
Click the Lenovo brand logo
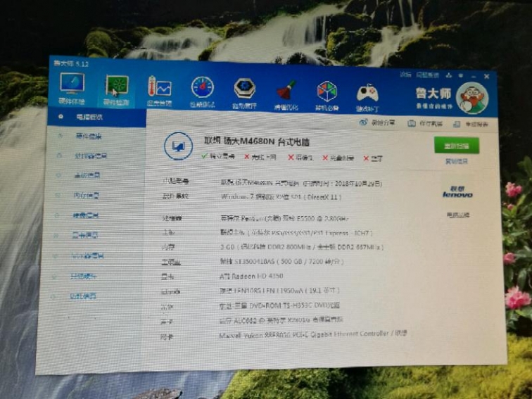(457, 192)
